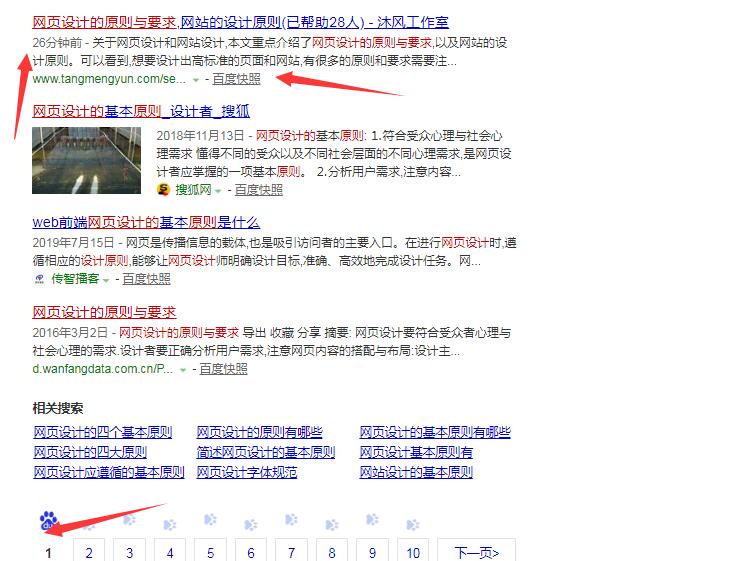Click faded paw icon above page 3
The image size is (739, 561).
click(129, 520)
